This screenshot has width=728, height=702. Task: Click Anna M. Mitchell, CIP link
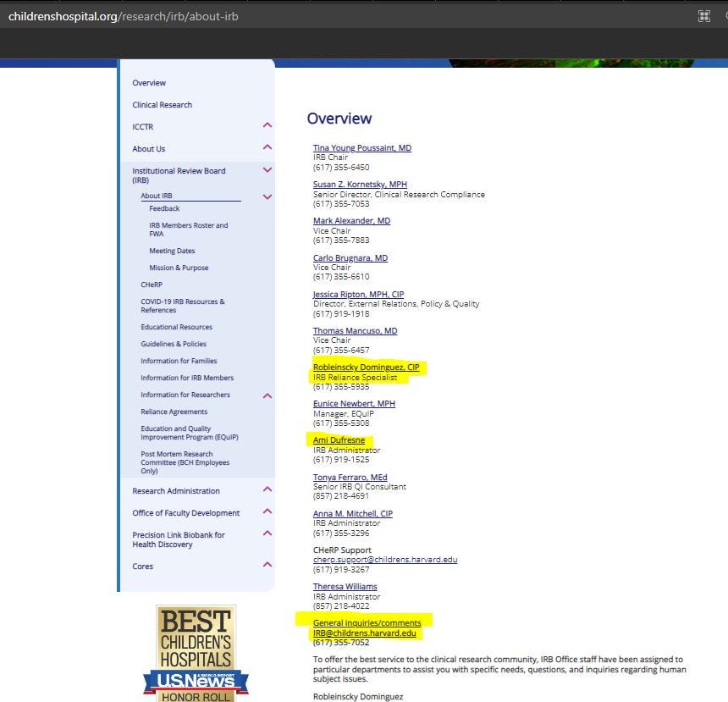(353, 513)
